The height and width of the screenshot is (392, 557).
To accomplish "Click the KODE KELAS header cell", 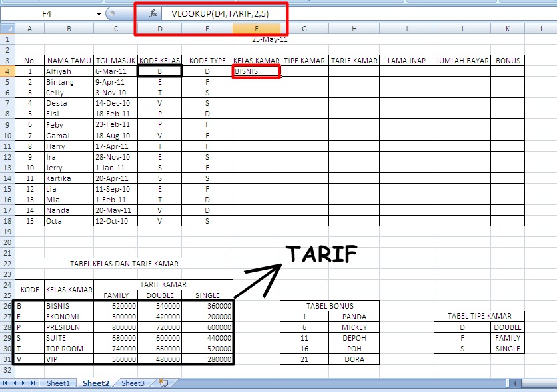I will pos(159,61).
